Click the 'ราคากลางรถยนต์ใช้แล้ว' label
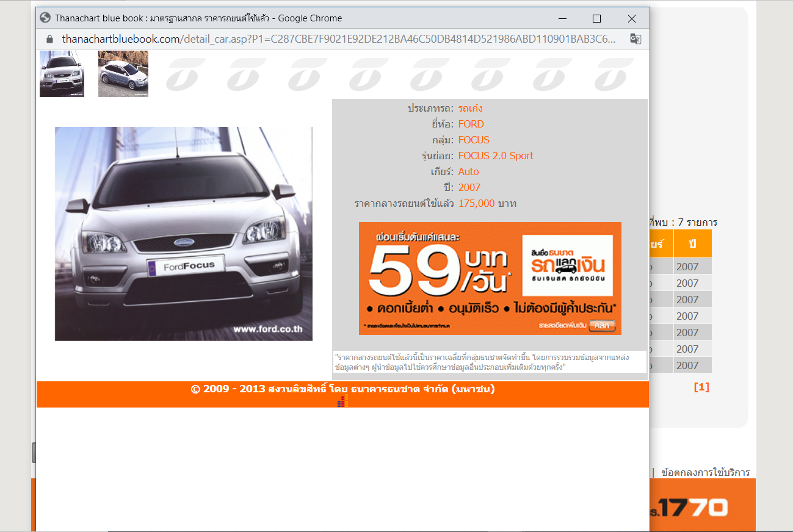Viewport: 793px width, 532px height. click(404, 204)
